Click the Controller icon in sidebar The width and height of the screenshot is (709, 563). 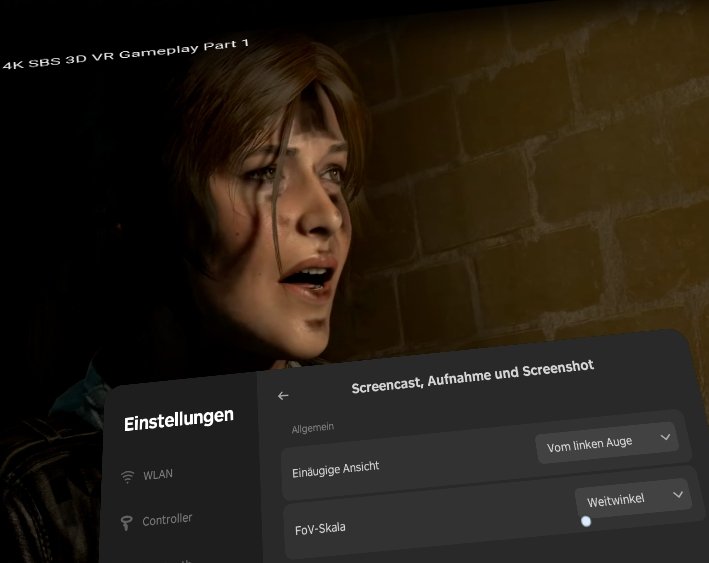[x=126, y=523]
